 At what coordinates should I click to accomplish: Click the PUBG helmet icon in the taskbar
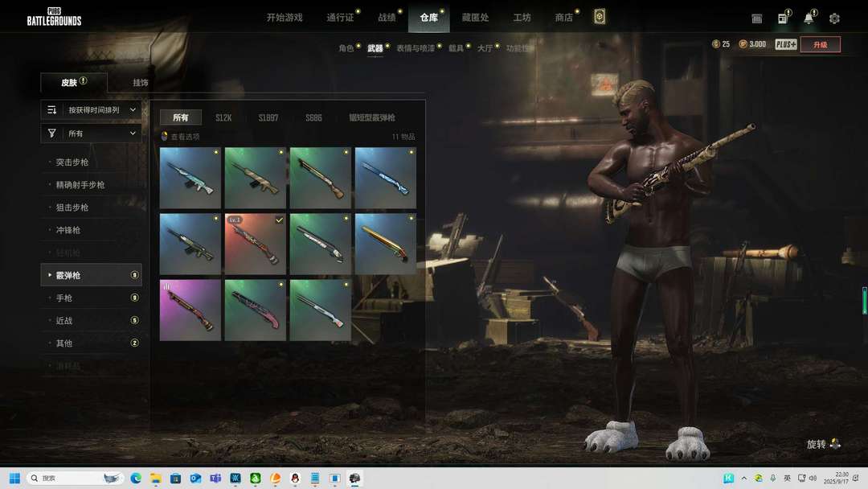[355, 478]
